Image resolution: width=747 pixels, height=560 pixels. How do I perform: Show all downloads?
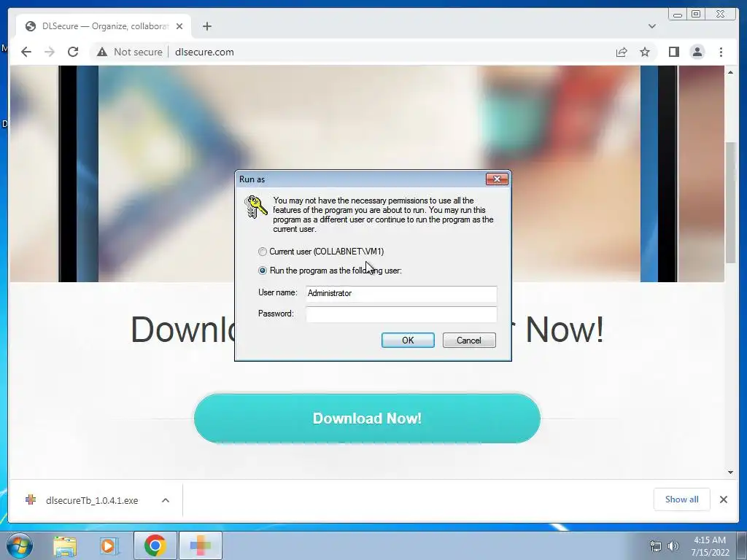click(x=682, y=499)
